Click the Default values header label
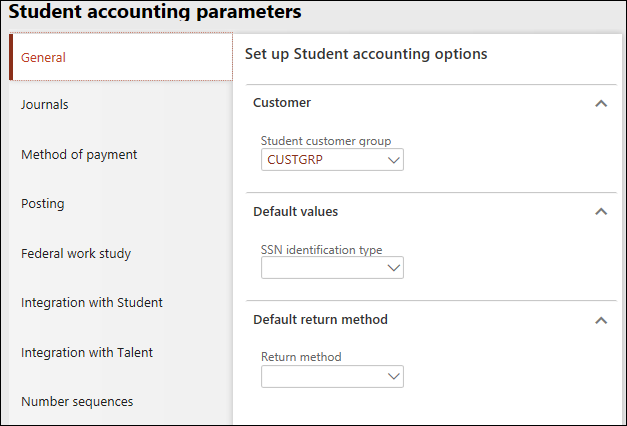 295,212
